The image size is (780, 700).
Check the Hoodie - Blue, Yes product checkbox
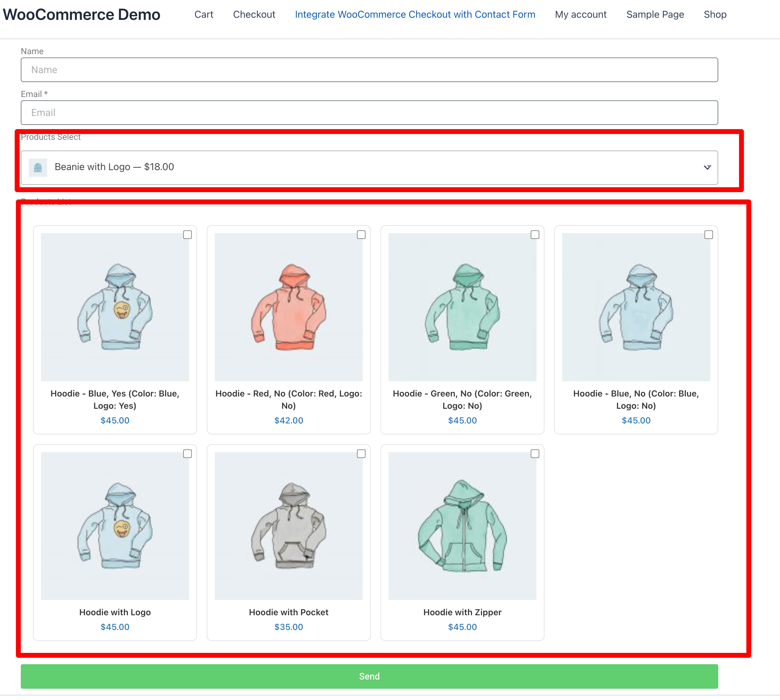pyautogui.click(x=187, y=235)
